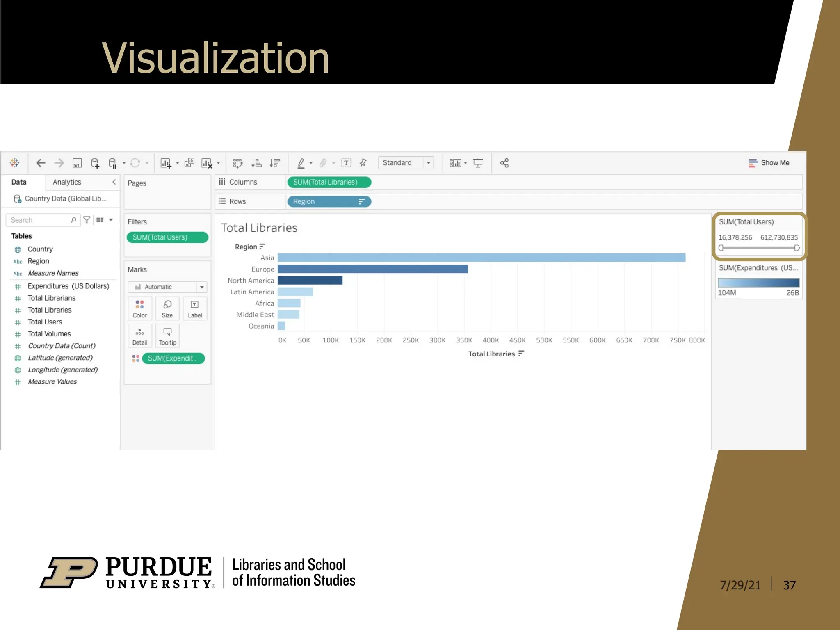Click the left handle of Total Users slider
The width and height of the screenshot is (840, 630).
721,248
